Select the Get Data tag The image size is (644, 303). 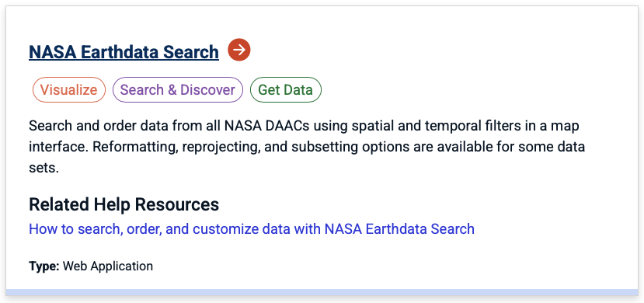[285, 90]
